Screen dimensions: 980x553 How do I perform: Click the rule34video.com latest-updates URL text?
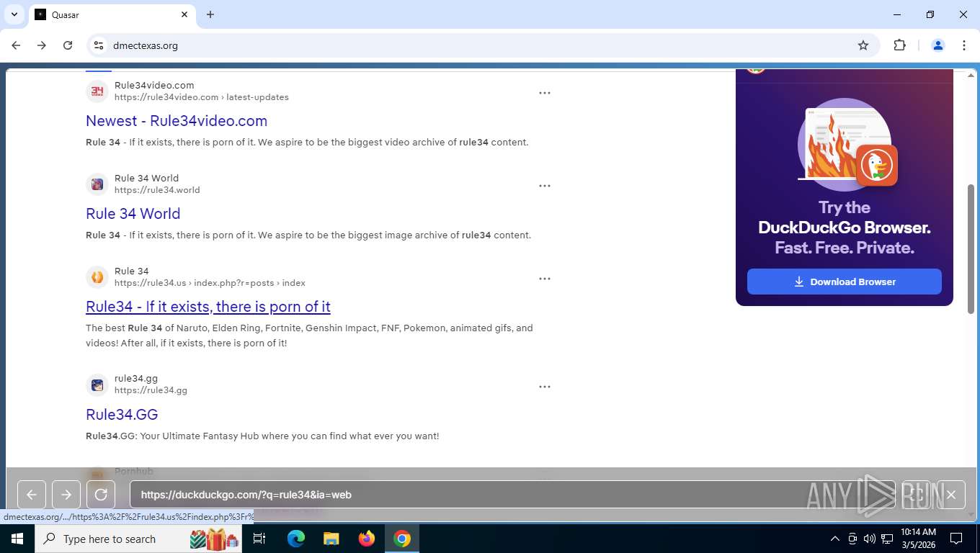[202, 97]
